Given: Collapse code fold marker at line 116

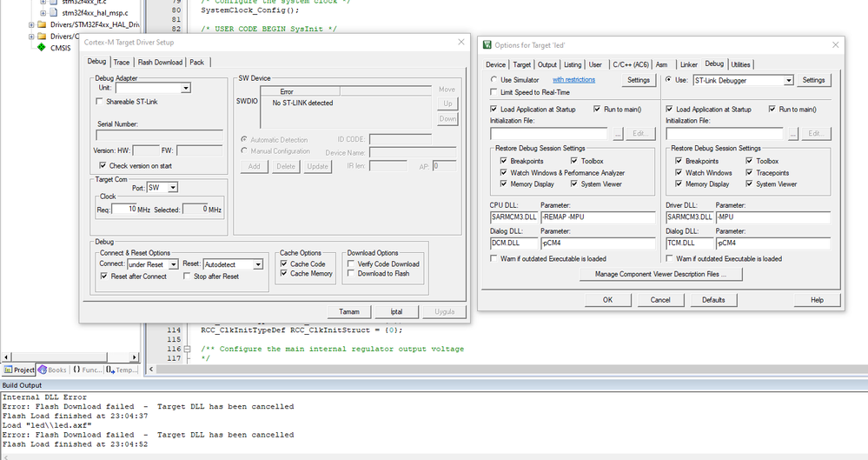Looking at the screenshot, I should coord(187,349).
